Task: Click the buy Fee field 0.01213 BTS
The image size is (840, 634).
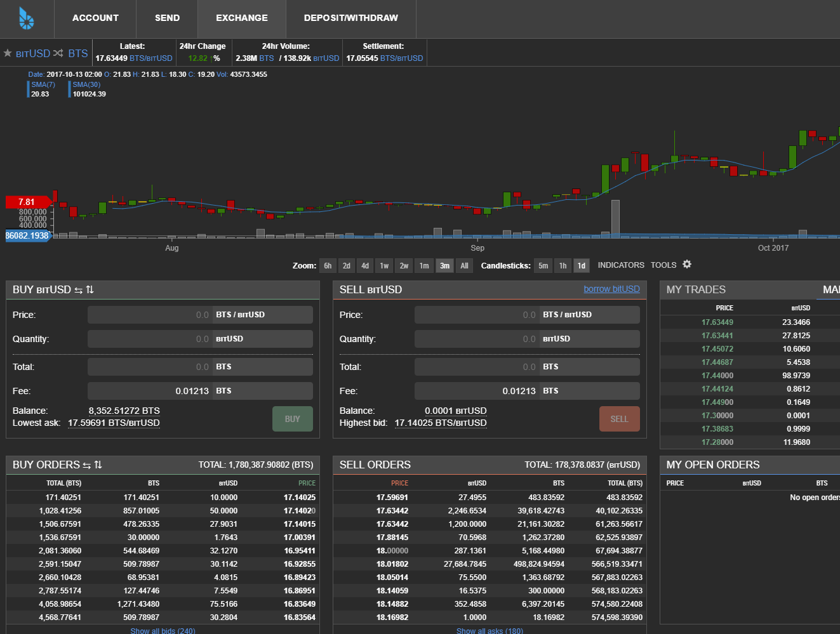Action: pos(200,391)
